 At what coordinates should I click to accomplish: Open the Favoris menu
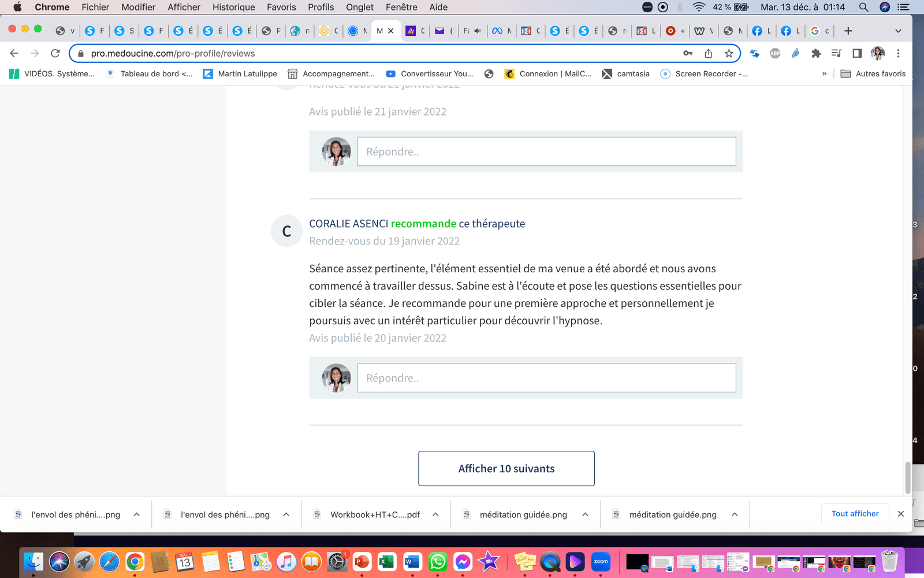(x=281, y=7)
